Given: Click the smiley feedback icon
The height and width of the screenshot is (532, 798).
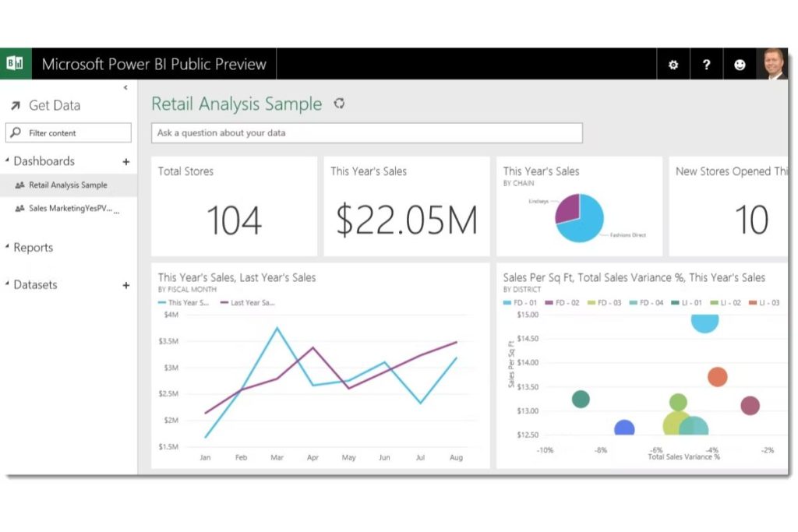Looking at the screenshot, I should click(x=740, y=65).
